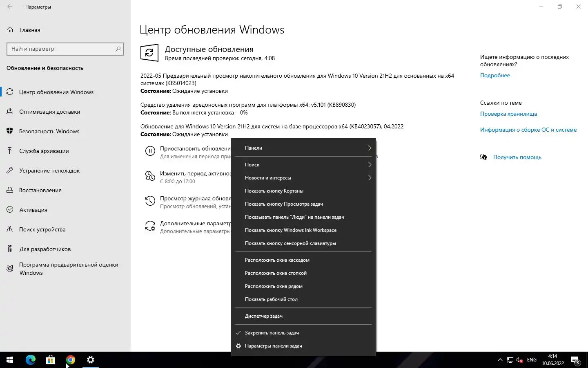Click the KB5014023 update entry text
Image resolution: width=588 pixels, height=368 pixels.
tap(297, 79)
